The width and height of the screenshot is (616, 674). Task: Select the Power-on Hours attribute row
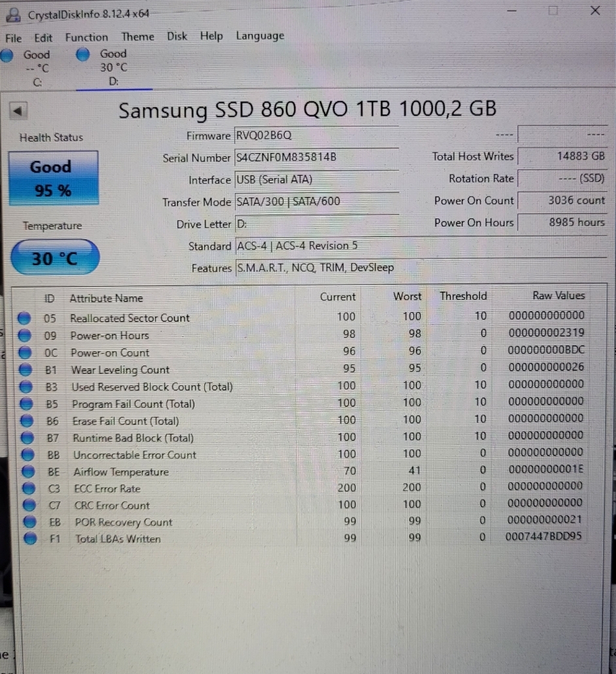[x=110, y=336]
